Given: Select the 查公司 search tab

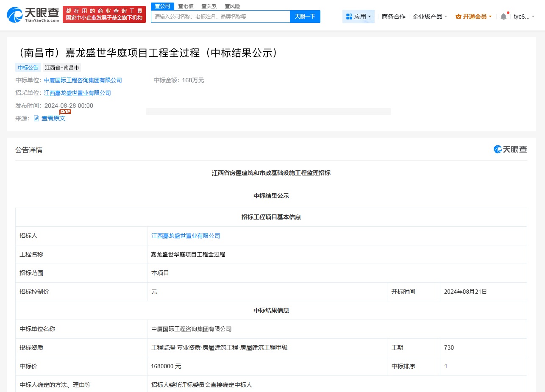Looking at the screenshot, I should coord(162,6).
